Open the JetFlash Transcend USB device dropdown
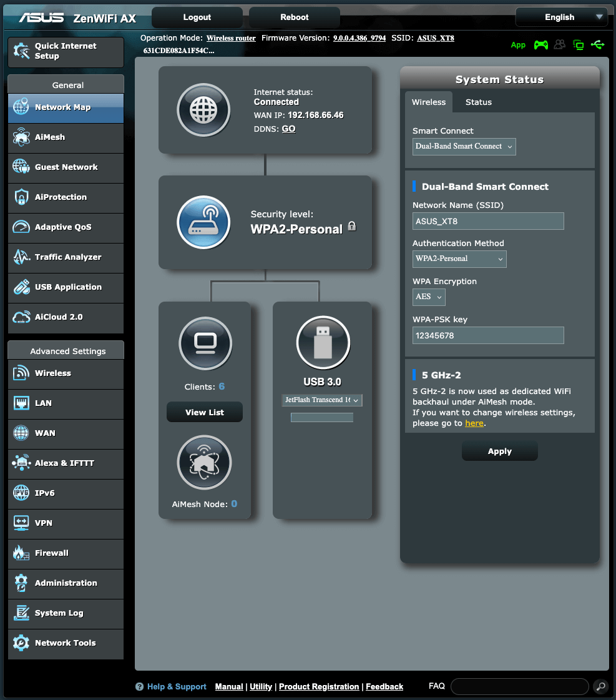The height and width of the screenshot is (700, 616). (x=321, y=400)
